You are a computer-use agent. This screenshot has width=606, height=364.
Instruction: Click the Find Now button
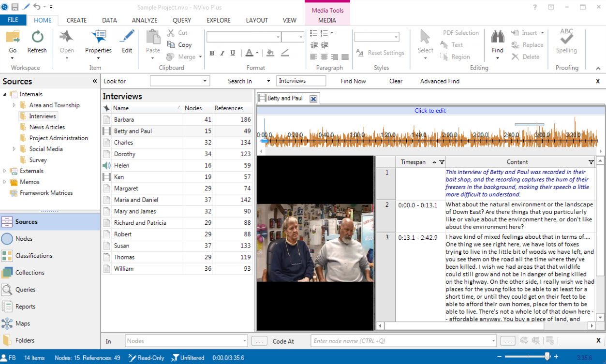pyautogui.click(x=353, y=81)
